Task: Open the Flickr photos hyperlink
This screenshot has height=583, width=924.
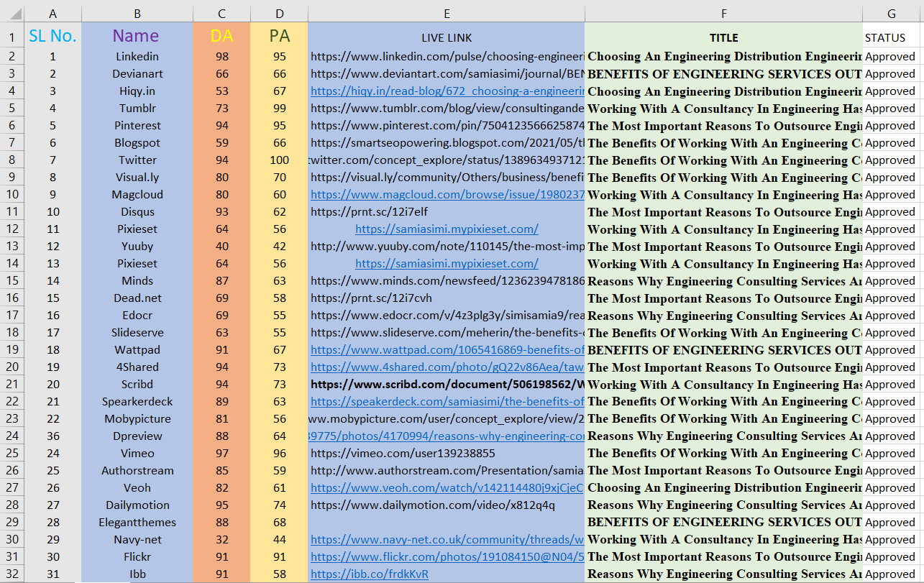Action: 447,556
